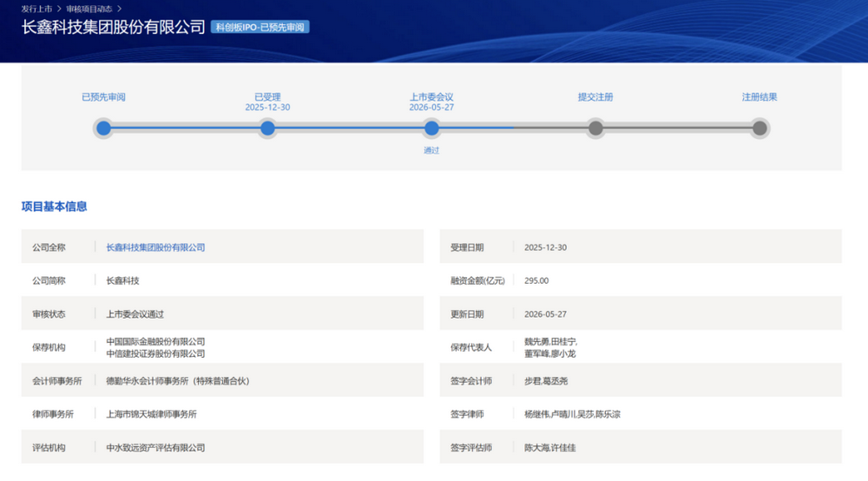Screen dimensions: 868x481
Task: Click the 陈大海,许佳佳 signing appraisers value
Action: click(x=550, y=447)
